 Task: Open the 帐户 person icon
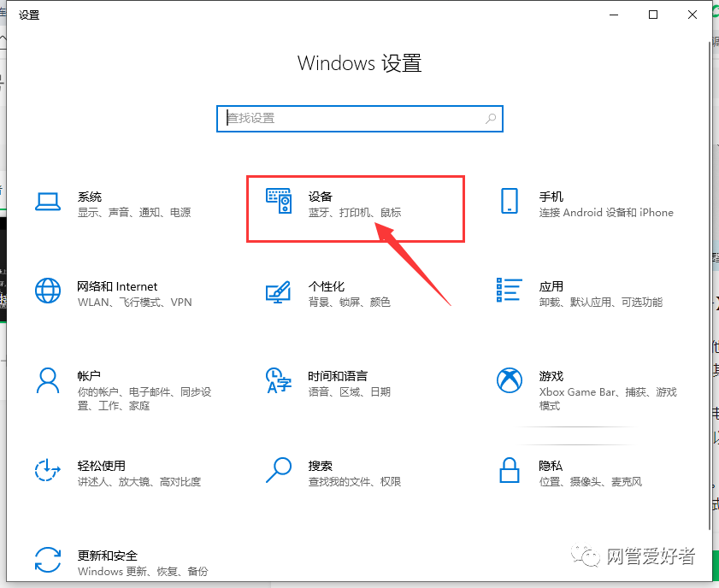(48, 380)
